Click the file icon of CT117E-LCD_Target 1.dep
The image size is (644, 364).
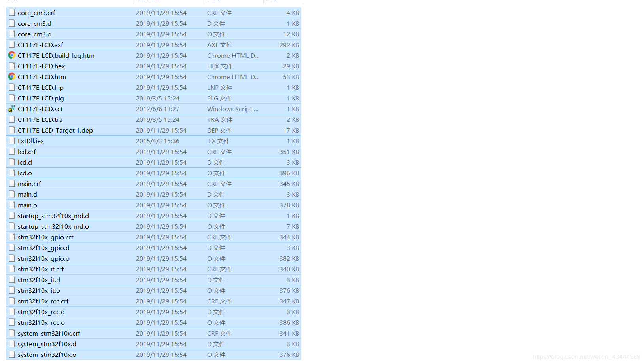tap(12, 130)
